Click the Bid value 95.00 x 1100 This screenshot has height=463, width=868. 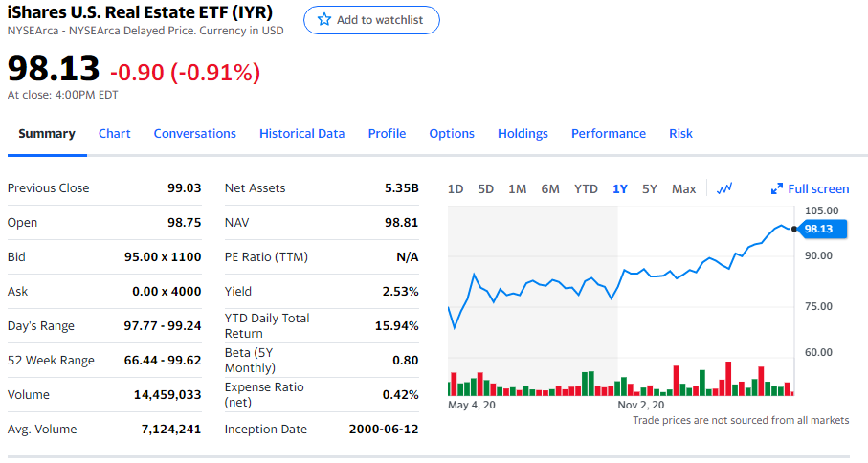[163, 256]
